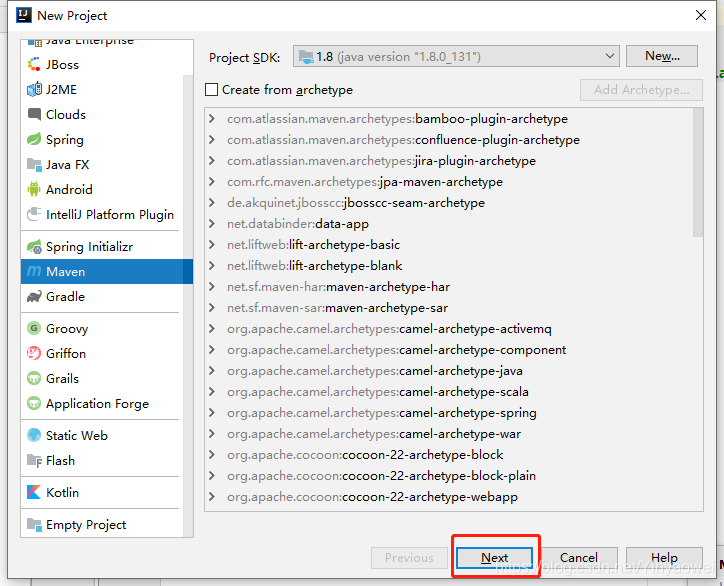Click the Maven 'm' icon
This screenshot has height=586, width=724.
tap(34, 272)
